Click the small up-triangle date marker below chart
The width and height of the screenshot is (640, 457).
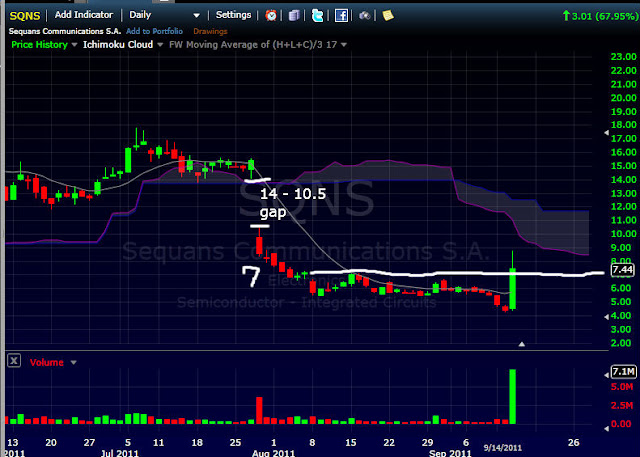pos(522,344)
